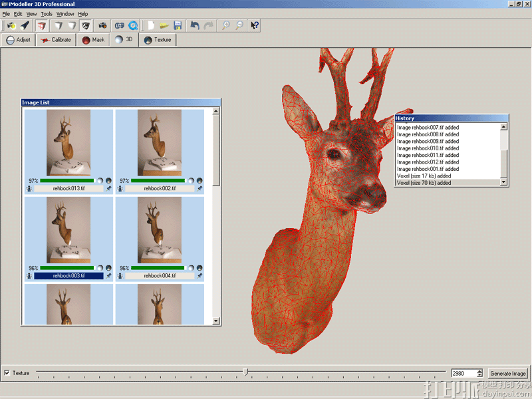Click the person icon beside rehbock004.tif
532x399 pixels.
(120, 276)
